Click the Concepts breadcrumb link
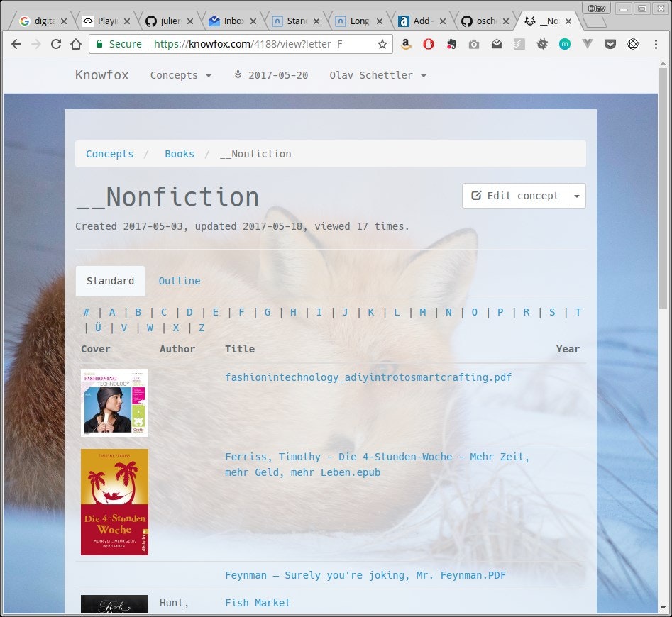Screen dimensions: 672x617 point(110,154)
